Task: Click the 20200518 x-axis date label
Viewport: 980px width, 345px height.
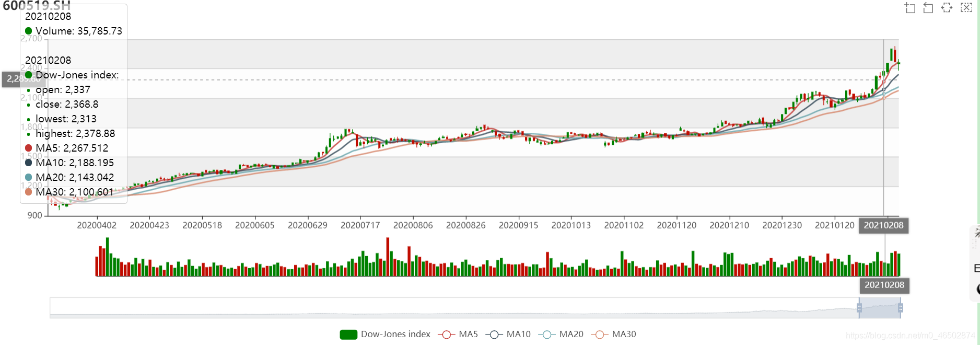Action: point(202,225)
